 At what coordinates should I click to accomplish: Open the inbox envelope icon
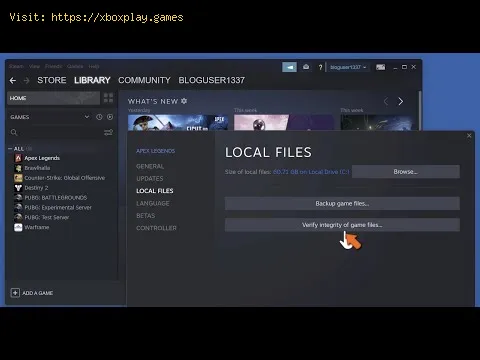[306, 67]
